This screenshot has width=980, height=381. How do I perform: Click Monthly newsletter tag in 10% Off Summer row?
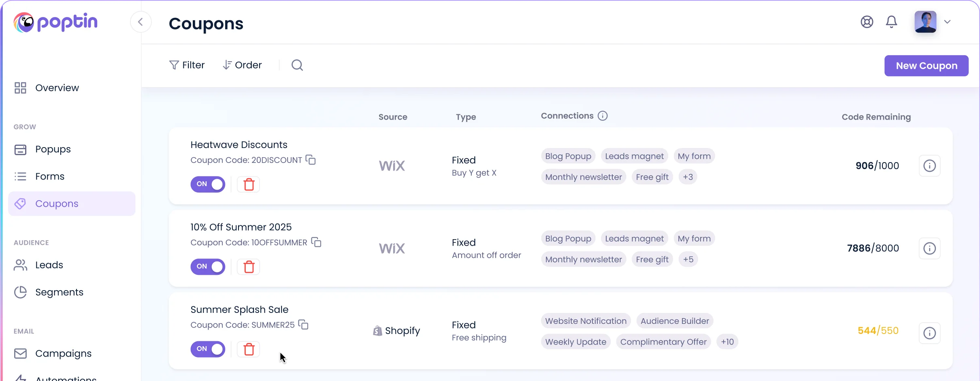tap(584, 259)
